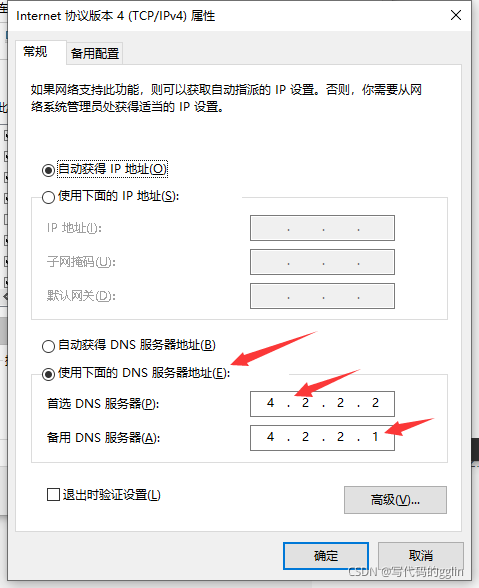The height and width of the screenshot is (588, 479).
Task: Confirm settings with 确定 button
Action: click(x=326, y=556)
